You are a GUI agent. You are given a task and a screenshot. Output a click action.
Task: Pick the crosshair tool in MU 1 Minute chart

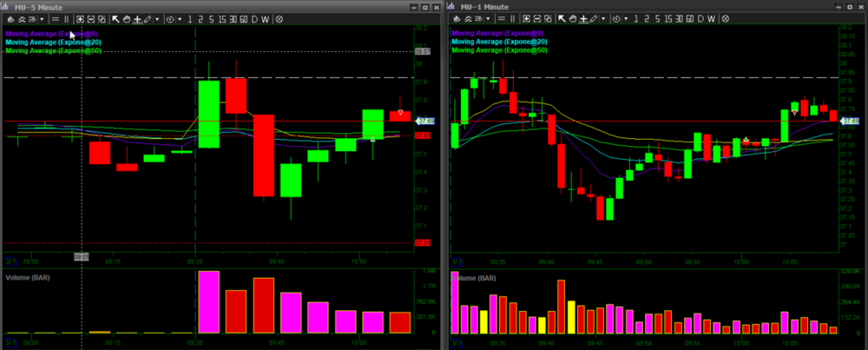click(x=583, y=19)
